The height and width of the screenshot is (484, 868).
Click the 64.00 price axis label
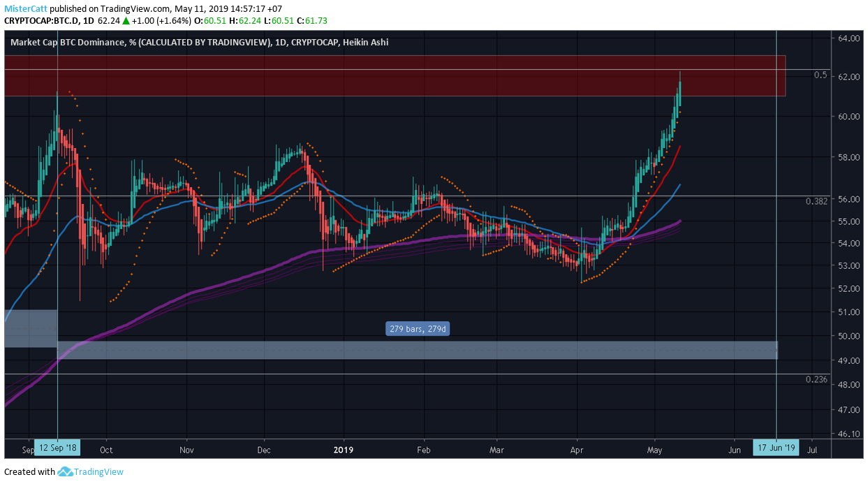click(x=849, y=38)
